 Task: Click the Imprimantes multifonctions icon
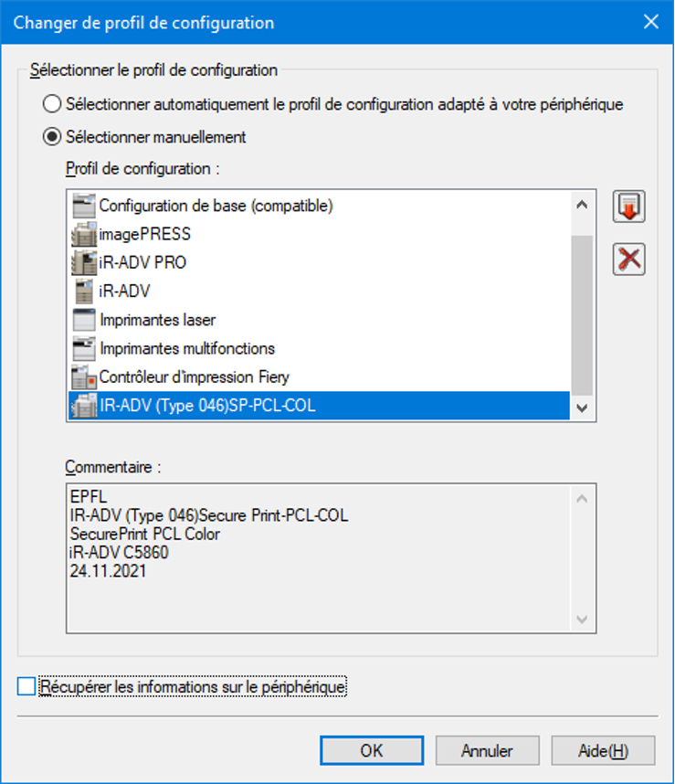point(83,348)
